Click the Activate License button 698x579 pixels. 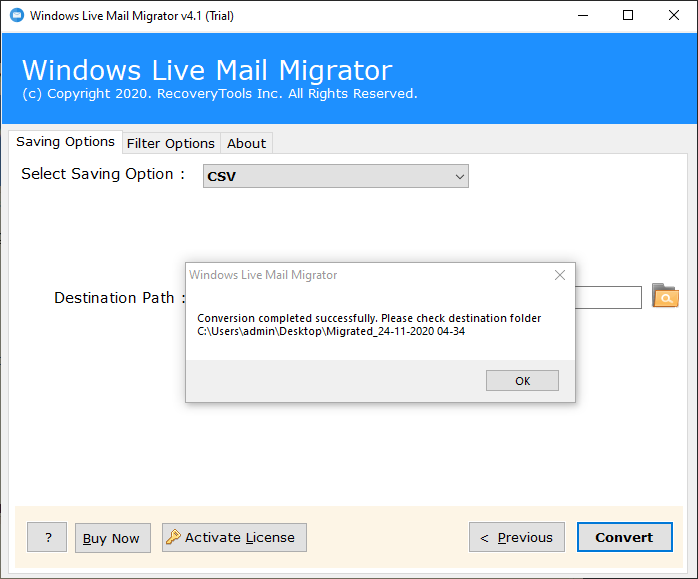tap(234, 537)
